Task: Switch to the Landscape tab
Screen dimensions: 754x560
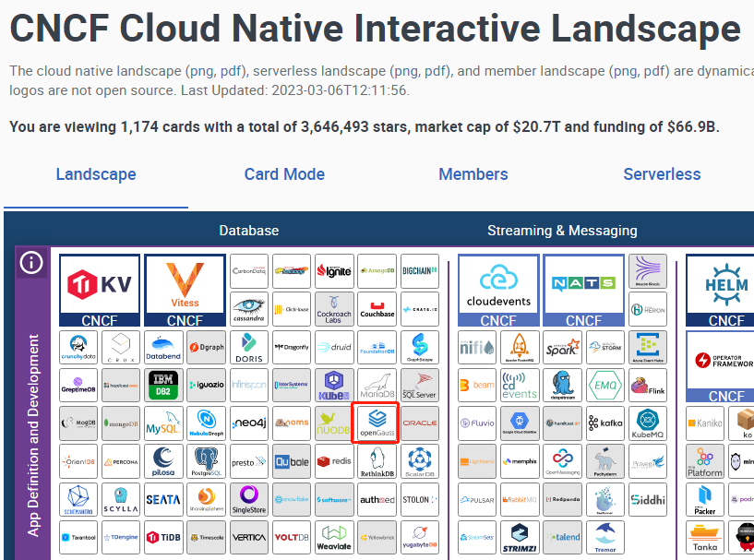Action: coord(96,174)
